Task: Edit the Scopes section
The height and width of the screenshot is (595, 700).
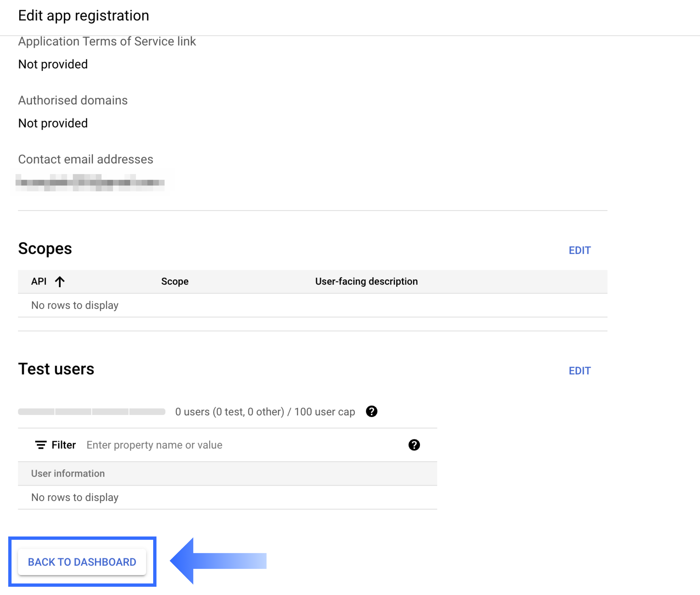Action: point(579,250)
